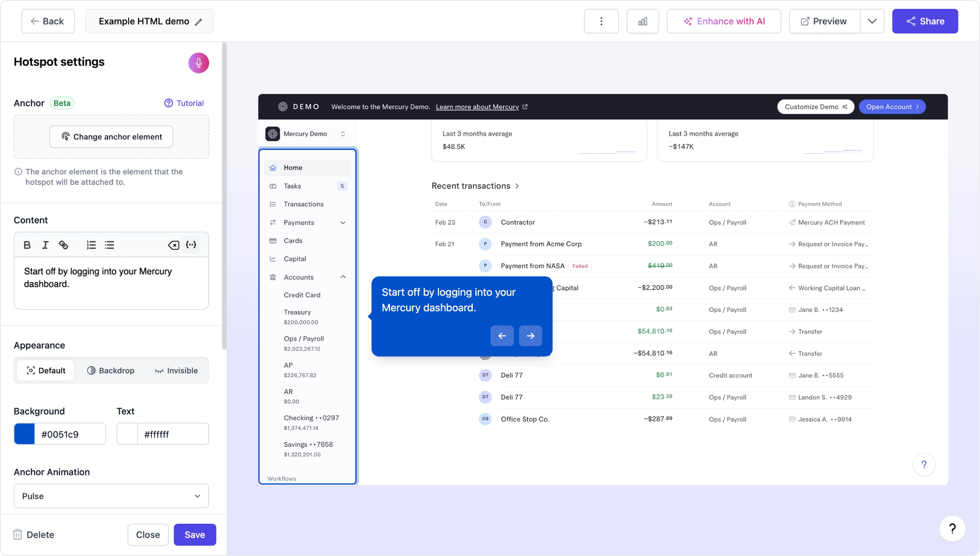Screen dimensions: 980x556
Task: Click the Tasks count badge 5
Action: [342, 186]
